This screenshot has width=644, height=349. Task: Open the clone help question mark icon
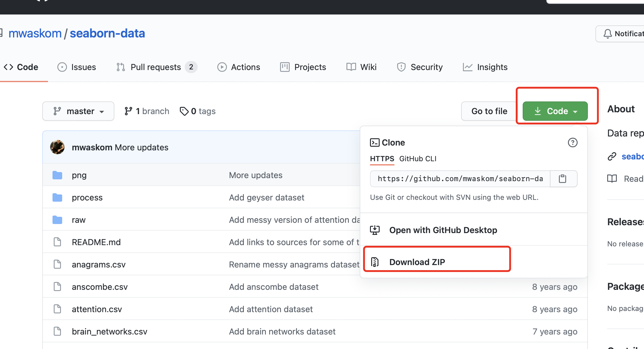click(572, 142)
